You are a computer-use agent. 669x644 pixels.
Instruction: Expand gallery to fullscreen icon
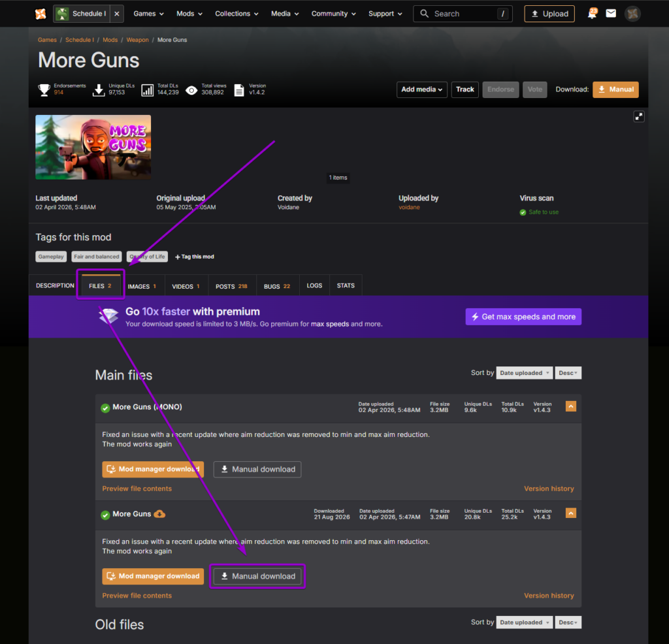(638, 116)
